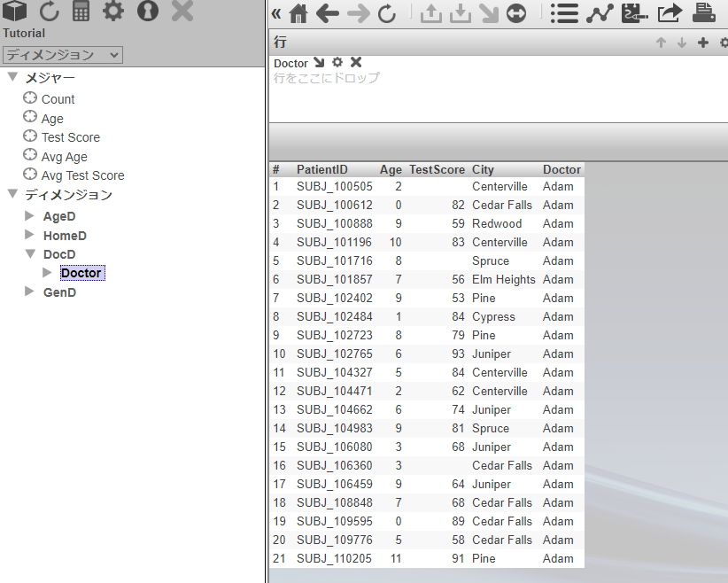The image size is (728, 583).
Task: Click the export share arrow icon
Action: pyautogui.click(x=670, y=13)
